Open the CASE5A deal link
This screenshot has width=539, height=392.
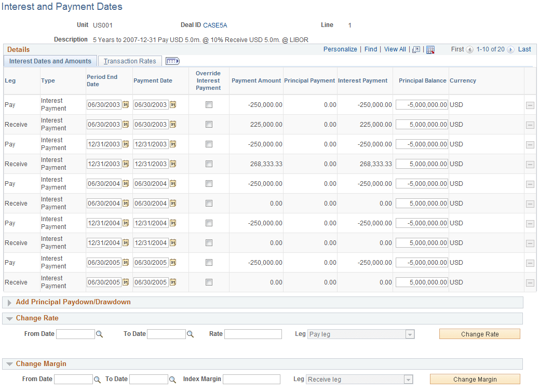(214, 25)
